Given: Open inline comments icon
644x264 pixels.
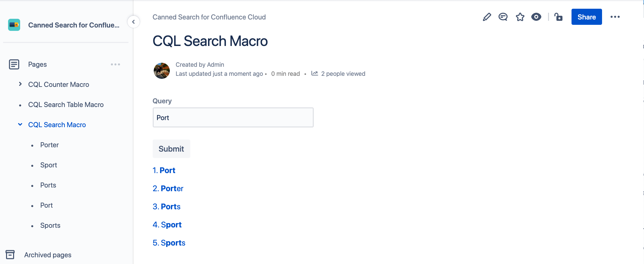Looking at the screenshot, I should point(503,17).
